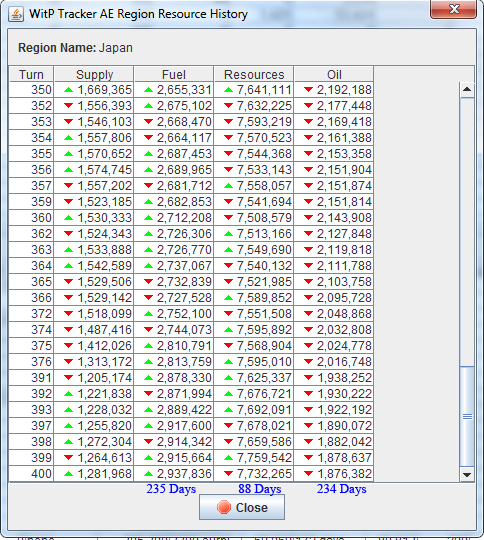Click the vertical scrollbar thumb

(x=467, y=416)
